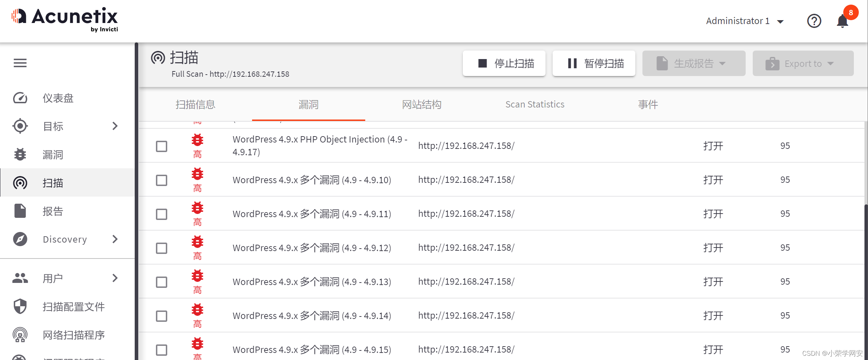Expand the 目标 submenu chevron
The width and height of the screenshot is (868, 360).
tap(115, 126)
